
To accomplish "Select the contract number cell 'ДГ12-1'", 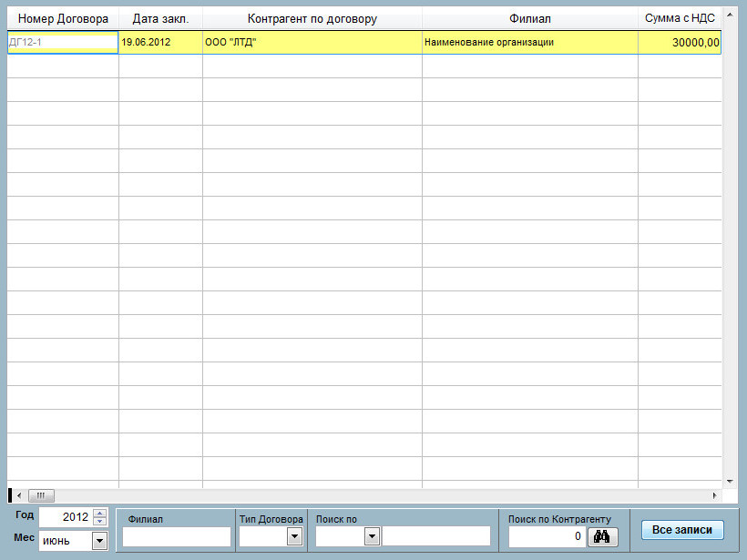I will tap(63, 43).
